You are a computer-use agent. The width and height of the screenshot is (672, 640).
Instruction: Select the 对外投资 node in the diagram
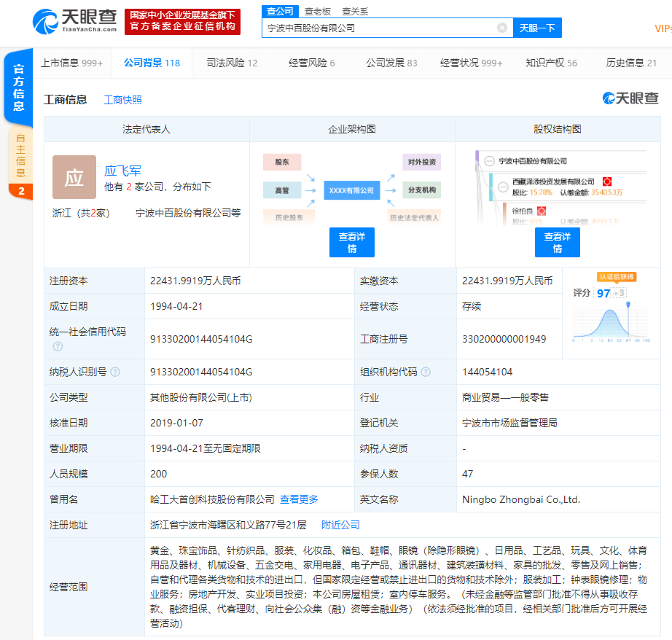422,162
